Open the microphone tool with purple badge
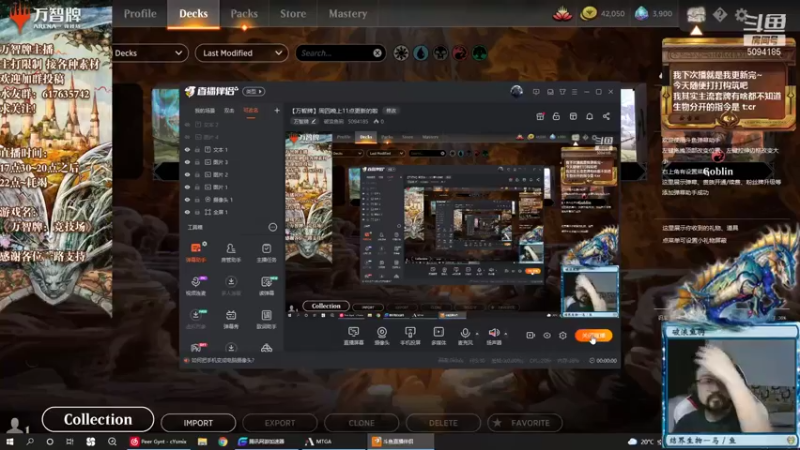The width and height of the screenshot is (800, 450). (196, 286)
